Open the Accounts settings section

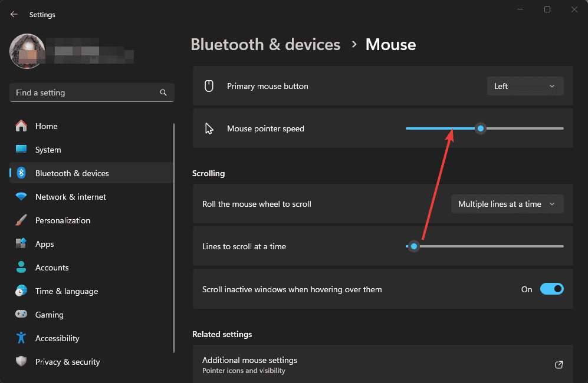52,268
